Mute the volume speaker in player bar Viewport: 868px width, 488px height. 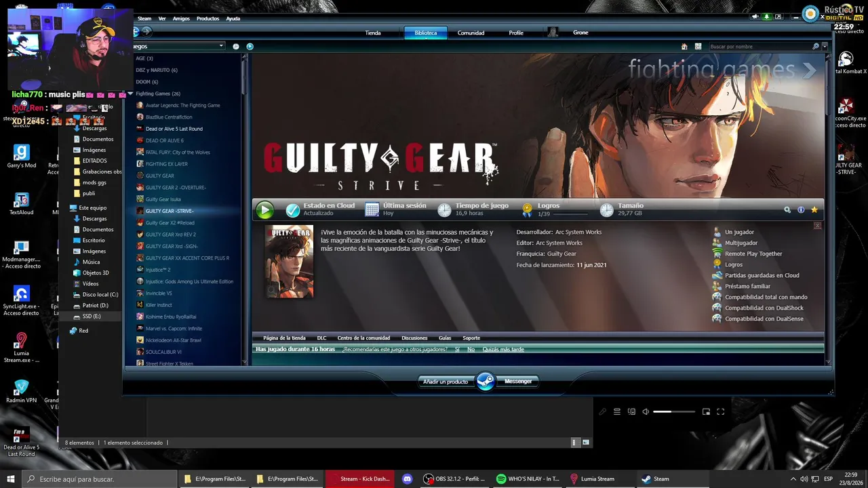646,411
